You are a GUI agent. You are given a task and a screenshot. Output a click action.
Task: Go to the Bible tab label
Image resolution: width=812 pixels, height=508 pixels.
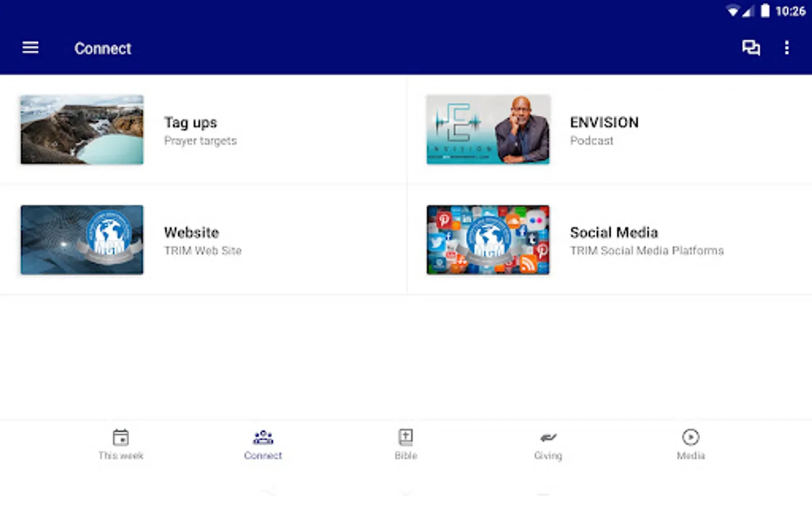pos(406,456)
